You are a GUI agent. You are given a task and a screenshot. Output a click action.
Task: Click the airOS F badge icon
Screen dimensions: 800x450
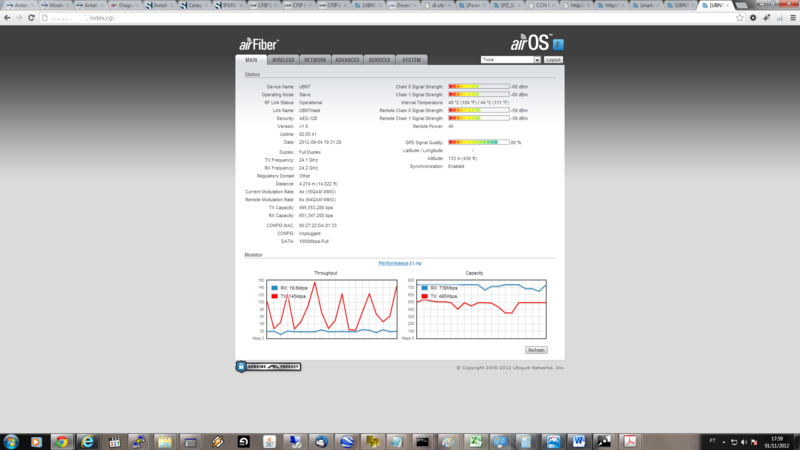tap(558, 44)
